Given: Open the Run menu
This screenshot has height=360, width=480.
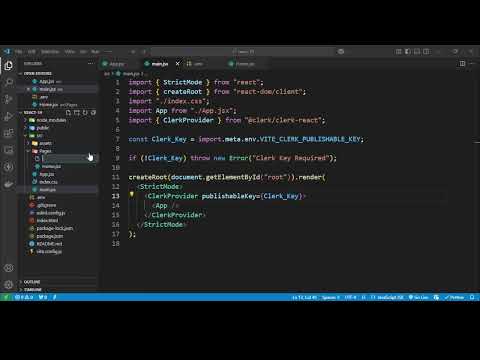Looking at the screenshot, I should point(95,52).
